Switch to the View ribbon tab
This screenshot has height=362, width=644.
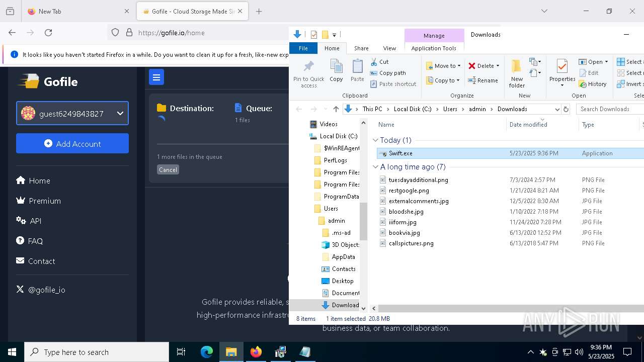tap(389, 48)
